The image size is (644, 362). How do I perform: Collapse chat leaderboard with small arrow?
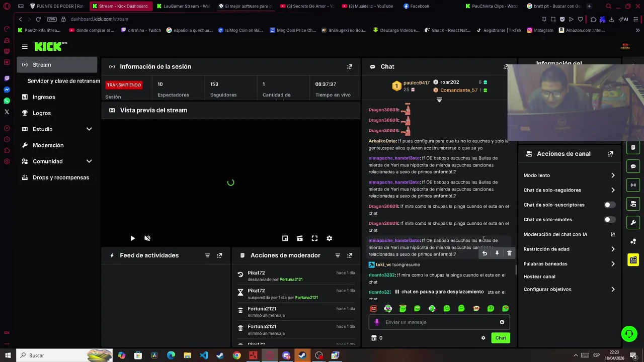(439, 100)
